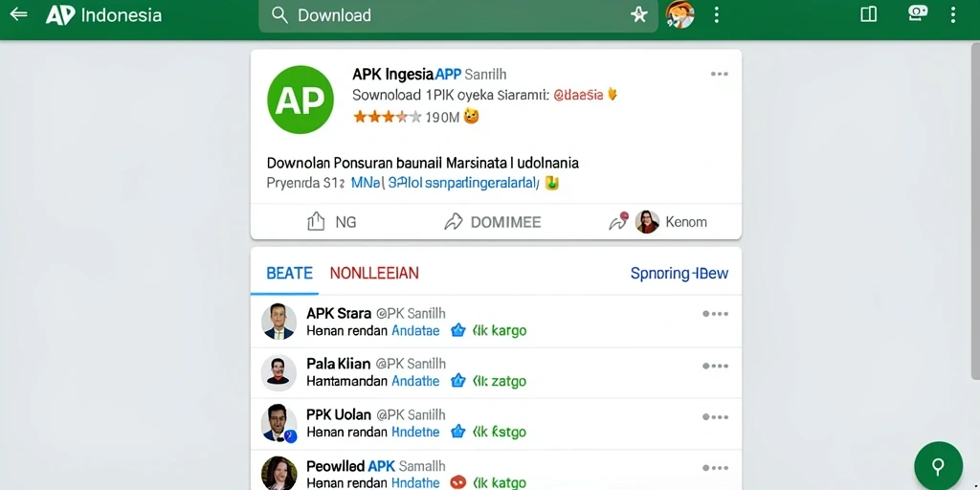Click the NG share button
This screenshot has height=490, width=980.
point(332,221)
